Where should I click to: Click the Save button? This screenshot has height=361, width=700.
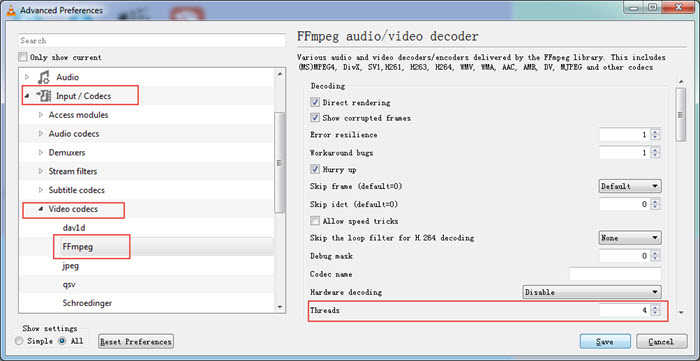coord(605,342)
